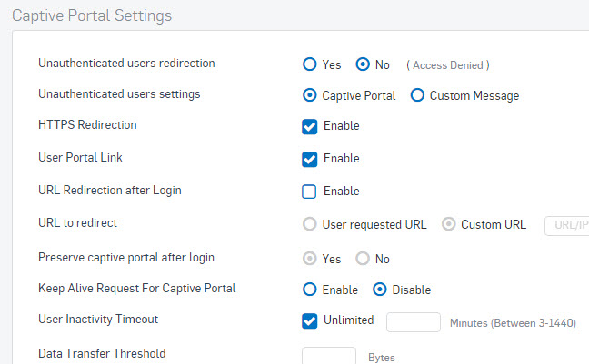Select No for Preserve captive portal after login
This screenshot has width=589, height=364.
pyautogui.click(x=363, y=259)
